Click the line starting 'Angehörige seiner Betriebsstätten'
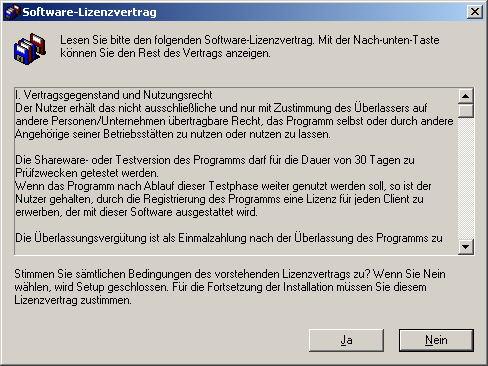488x366 pixels. pos(173,134)
